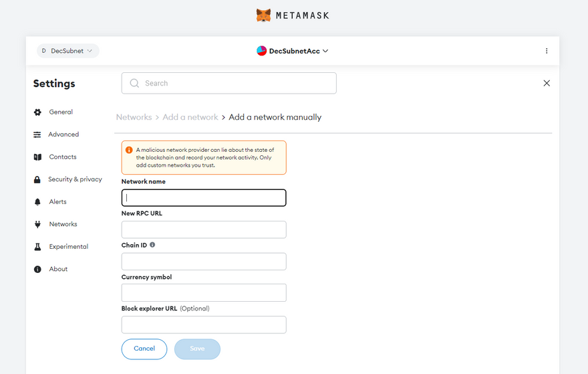The width and height of the screenshot is (588, 374).
Task: Click the Advanced sliders icon
Action: click(x=37, y=134)
